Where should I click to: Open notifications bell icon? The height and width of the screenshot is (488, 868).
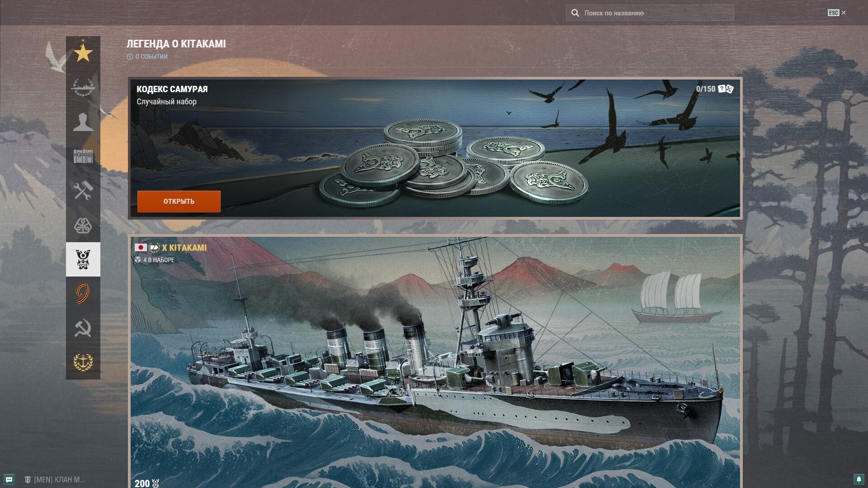tap(859, 479)
